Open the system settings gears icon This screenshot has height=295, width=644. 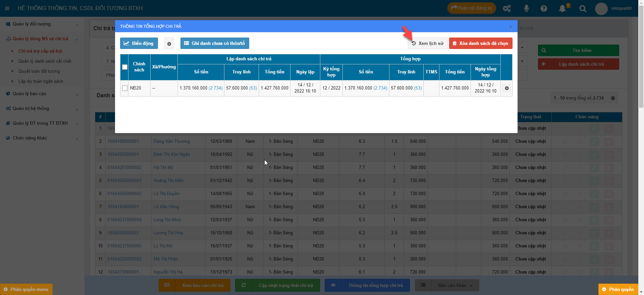point(506,9)
